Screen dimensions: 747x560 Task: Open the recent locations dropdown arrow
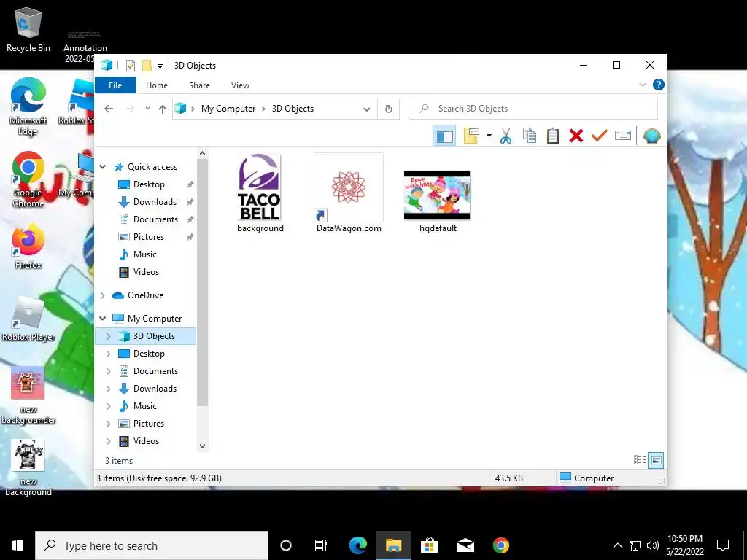coord(147,109)
